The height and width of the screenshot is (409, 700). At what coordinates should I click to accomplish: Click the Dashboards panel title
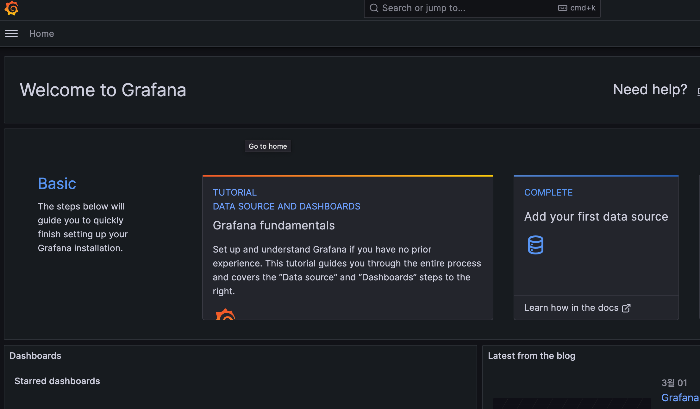[35, 356]
